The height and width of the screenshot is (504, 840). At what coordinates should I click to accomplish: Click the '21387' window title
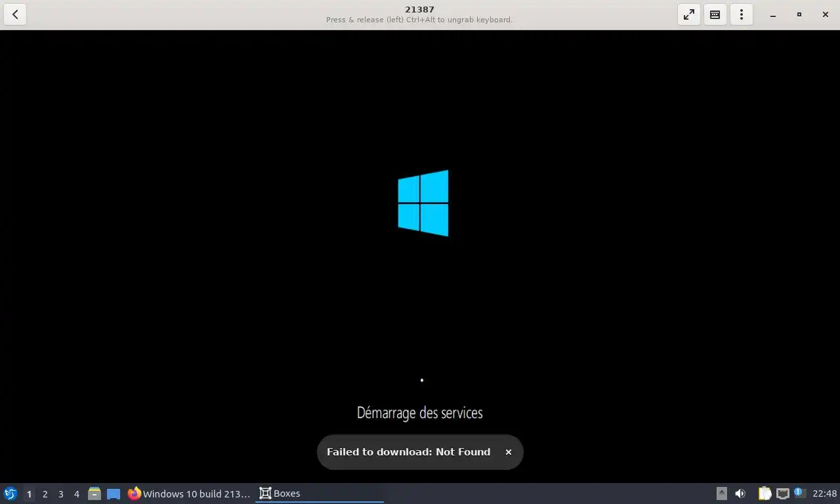419,9
